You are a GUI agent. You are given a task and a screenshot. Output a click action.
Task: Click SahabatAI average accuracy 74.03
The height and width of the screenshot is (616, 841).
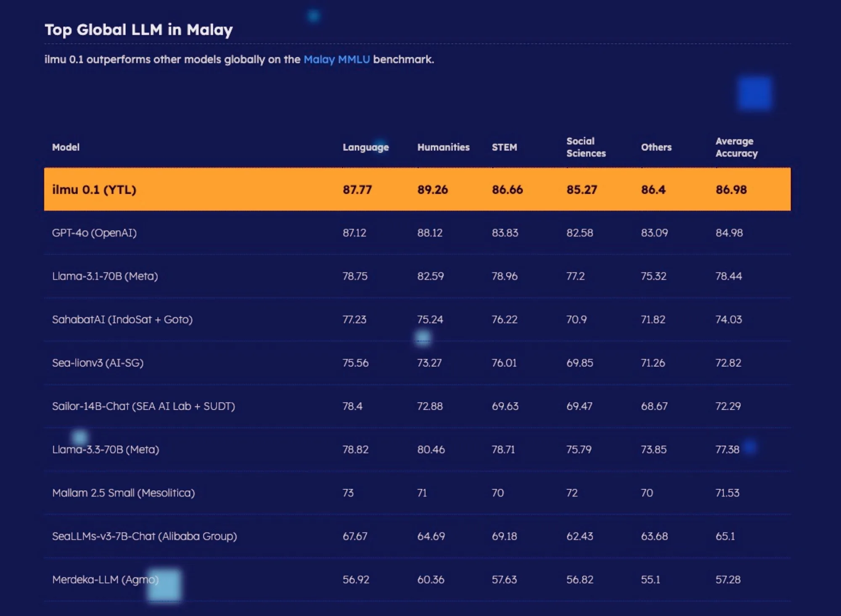[x=729, y=319]
